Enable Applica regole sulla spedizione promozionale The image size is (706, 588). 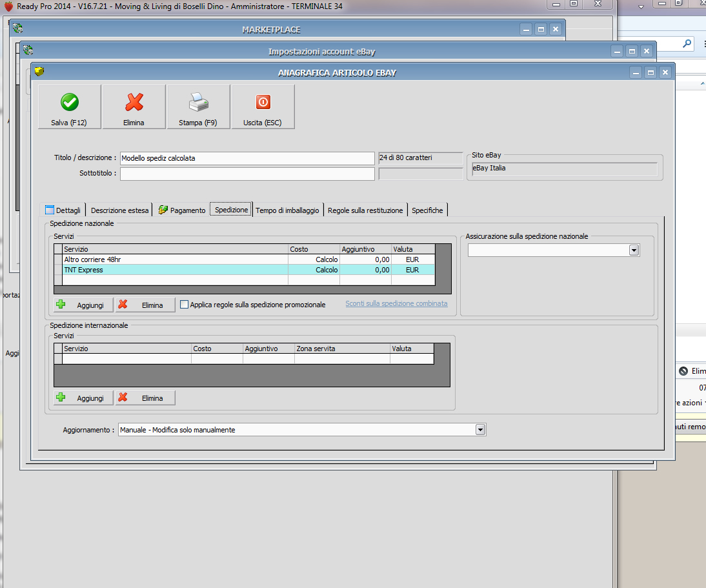(x=184, y=305)
